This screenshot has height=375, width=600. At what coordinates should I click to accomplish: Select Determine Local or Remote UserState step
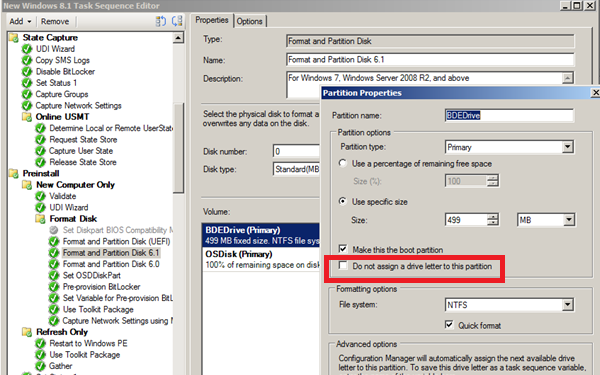point(111,128)
